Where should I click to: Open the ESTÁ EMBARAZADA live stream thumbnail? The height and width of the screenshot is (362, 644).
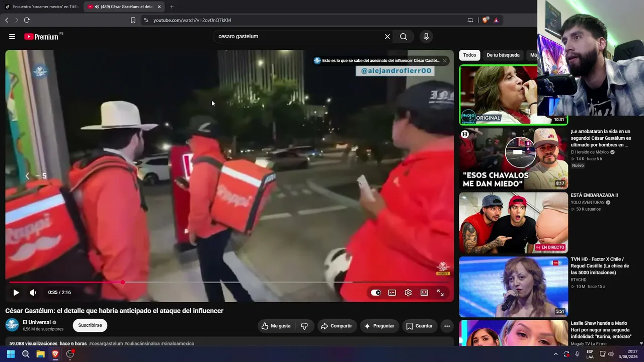click(x=514, y=223)
